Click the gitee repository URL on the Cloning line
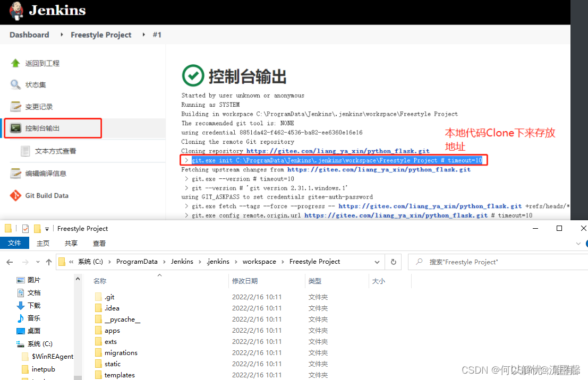 click(338, 151)
